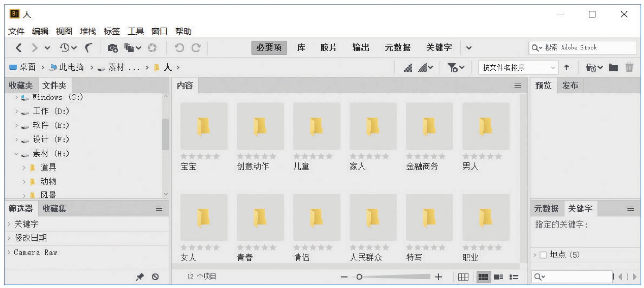Open the Content panel hamburger menu

518,85
